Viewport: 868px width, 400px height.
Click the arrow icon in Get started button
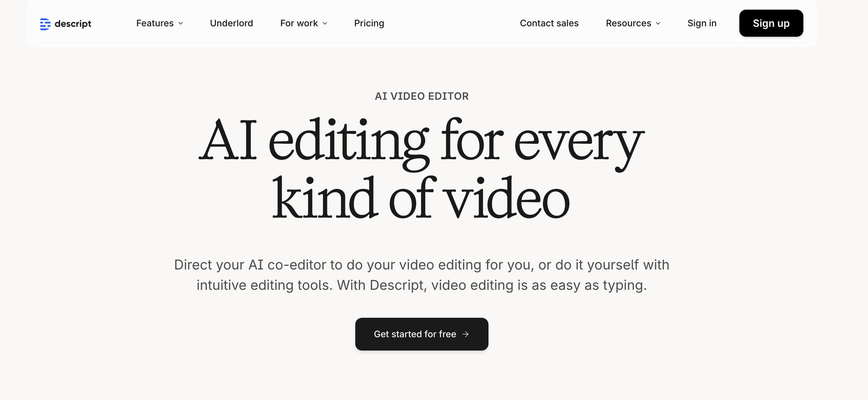(x=466, y=334)
